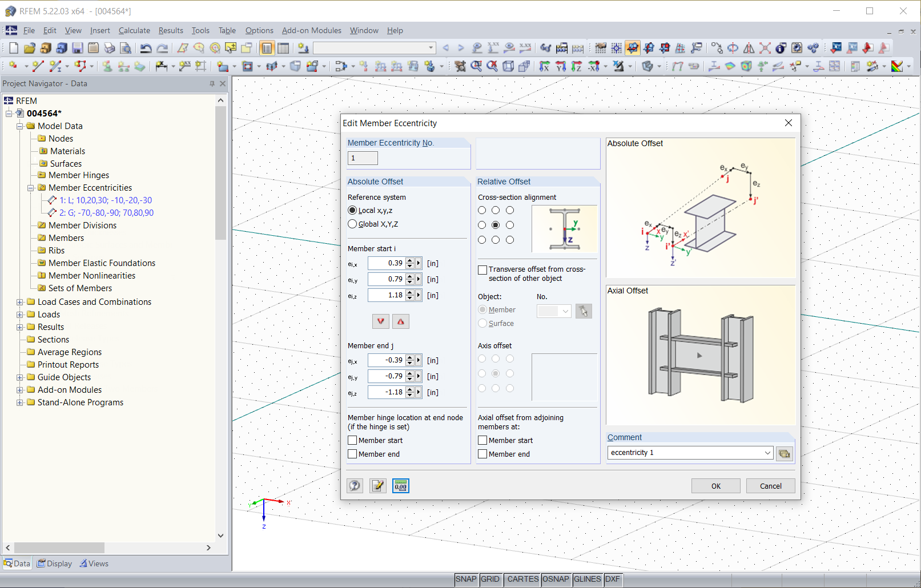This screenshot has width=921, height=588.
Task: Click the Member Eccentricity No. input field
Action: pos(363,158)
